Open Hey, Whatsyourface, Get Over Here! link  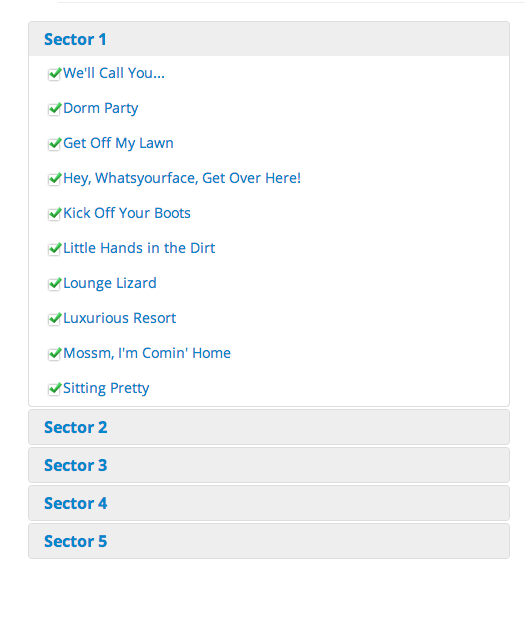[182, 178]
